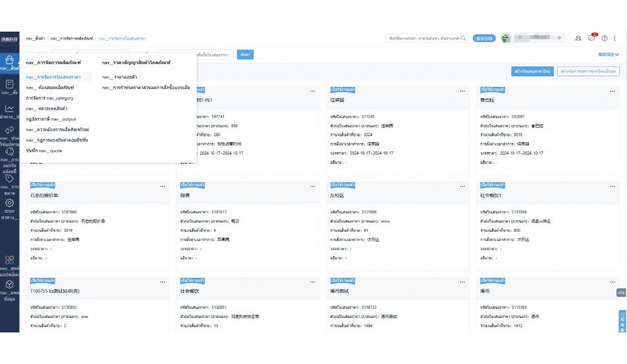Open the ellipsis menu on 东校区 card
Viewport: 627px width, 364px height.
pyautogui.click(x=462, y=187)
